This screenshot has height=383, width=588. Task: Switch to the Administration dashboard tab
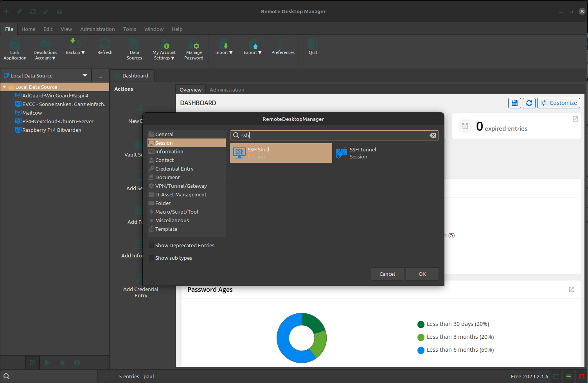[x=227, y=90]
